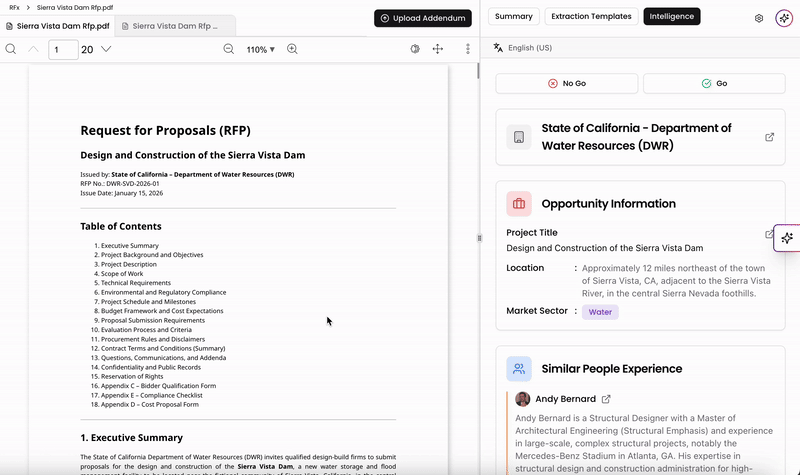Open Andy Bernard's external profile link icon

pos(606,399)
